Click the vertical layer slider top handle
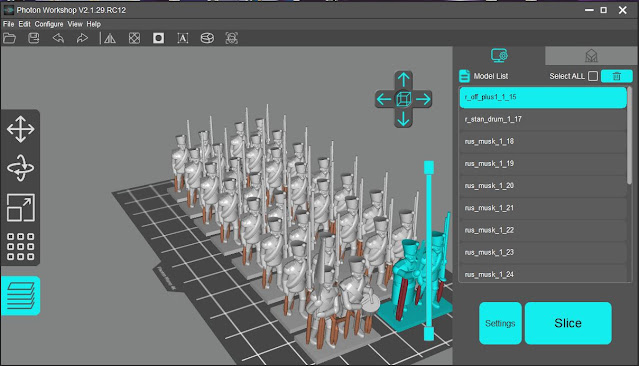This screenshot has width=639, height=366. (x=429, y=167)
